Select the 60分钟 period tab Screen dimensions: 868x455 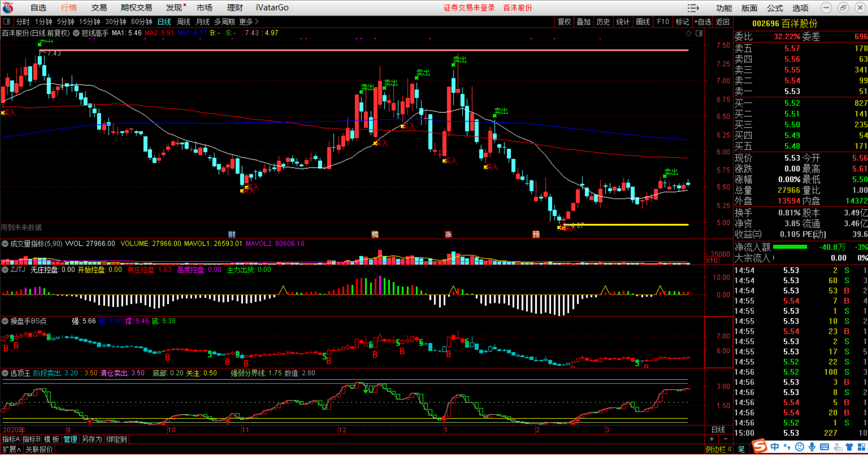click(142, 22)
